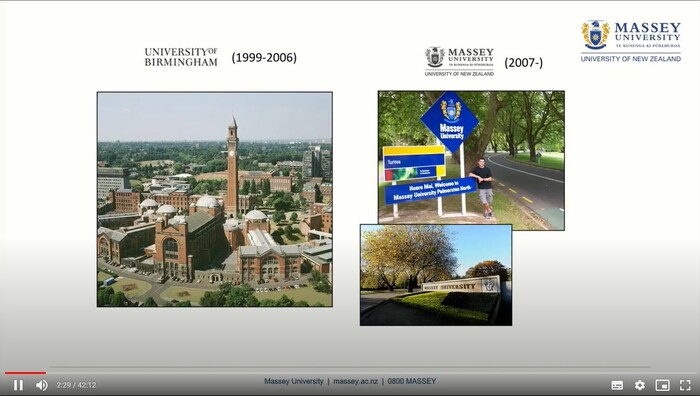The image size is (700, 396).
Task: Click the Massey University stone sign photo
Action: coord(436,275)
